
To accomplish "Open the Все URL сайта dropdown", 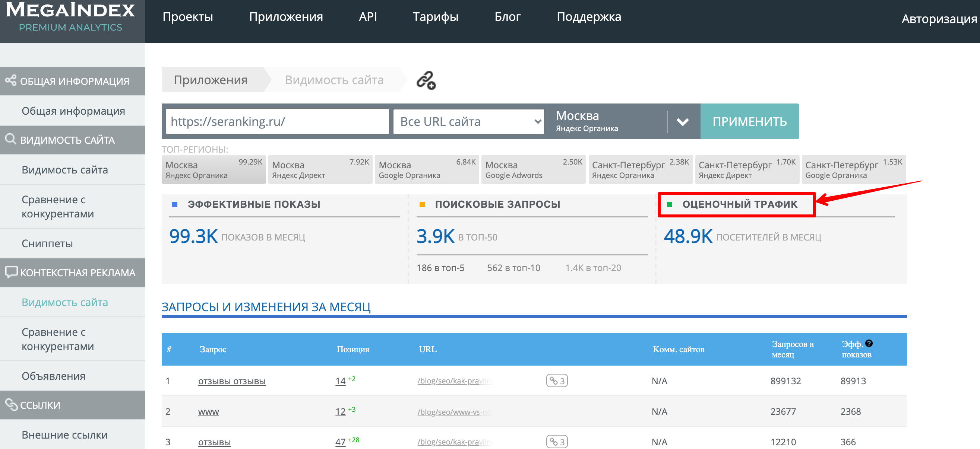I will 469,122.
